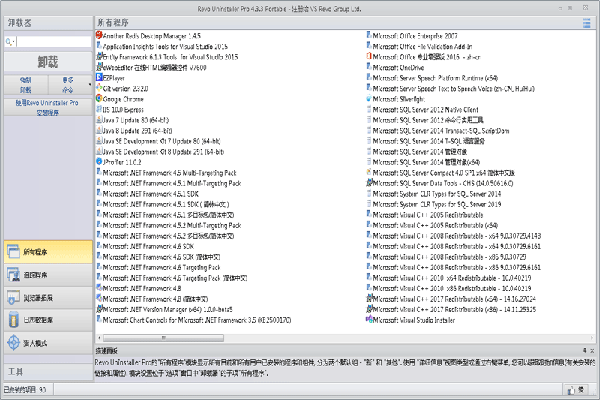Focus the program search input field
The height and width of the screenshot is (400, 600).
point(54,41)
